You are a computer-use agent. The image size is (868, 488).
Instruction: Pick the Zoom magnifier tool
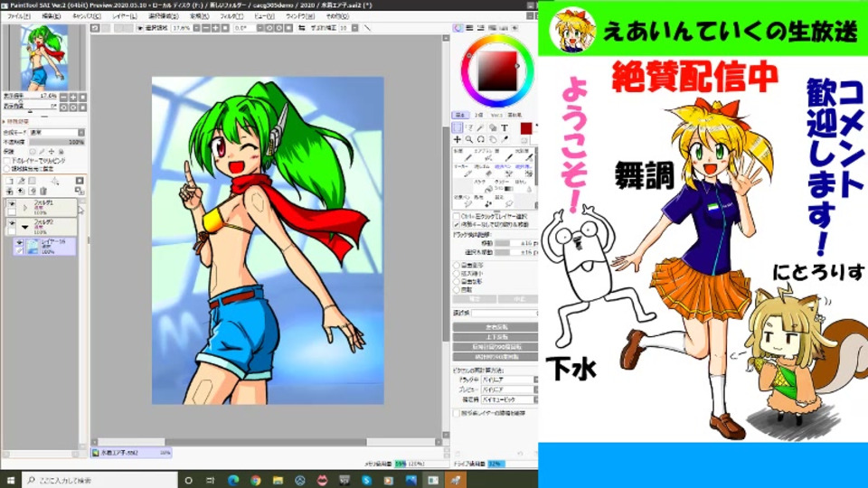tap(470, 140)
